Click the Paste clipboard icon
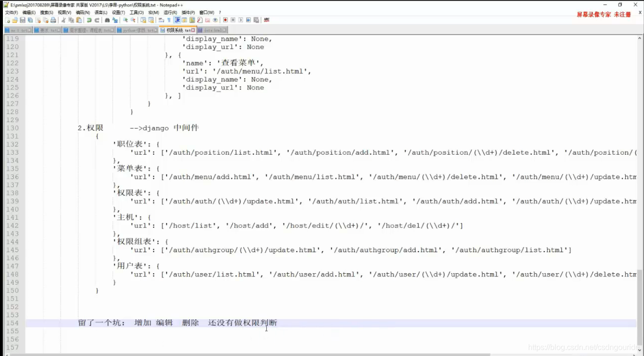 tap(79, 20)
